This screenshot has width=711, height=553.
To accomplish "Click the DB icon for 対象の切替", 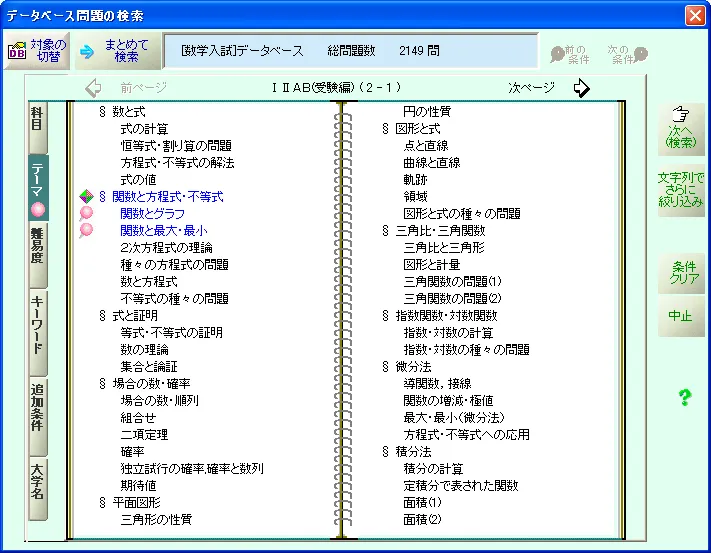I will coord(17,51).
